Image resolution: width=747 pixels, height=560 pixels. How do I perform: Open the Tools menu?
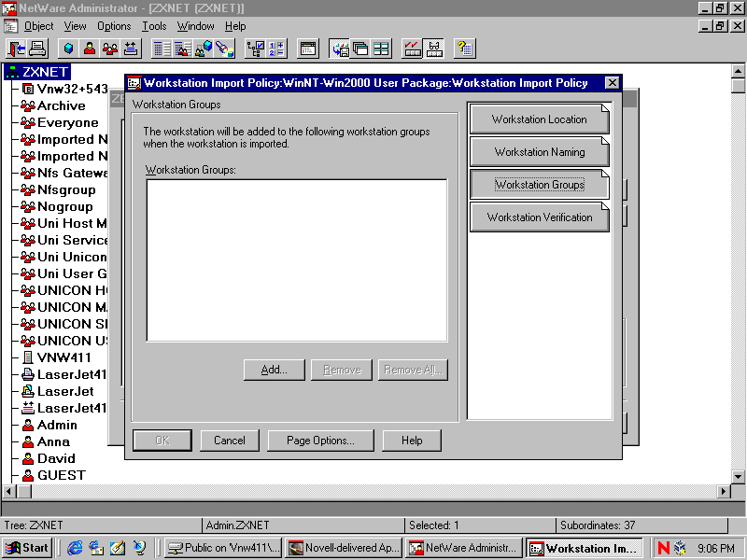(154, 26)
